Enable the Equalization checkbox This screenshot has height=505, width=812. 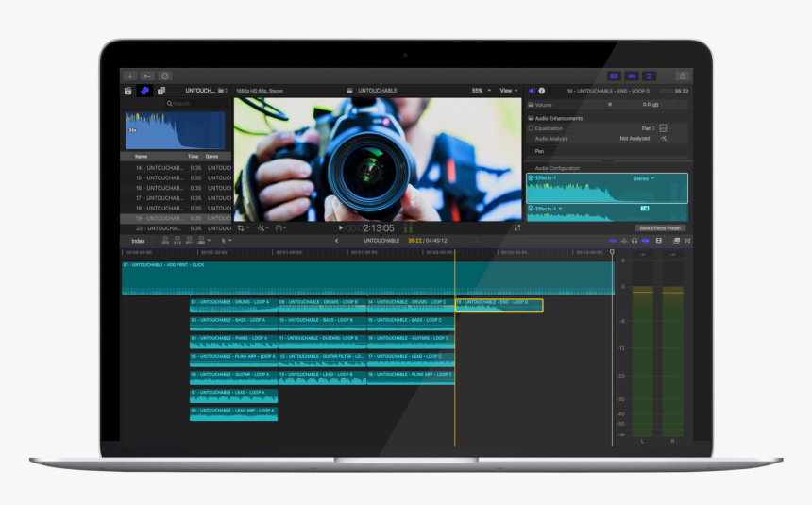click(531, 128)
